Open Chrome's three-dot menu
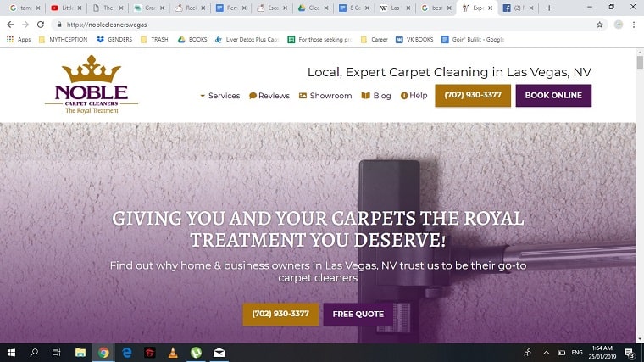Screen dimensions: 644x362 (x=634, y=25)
